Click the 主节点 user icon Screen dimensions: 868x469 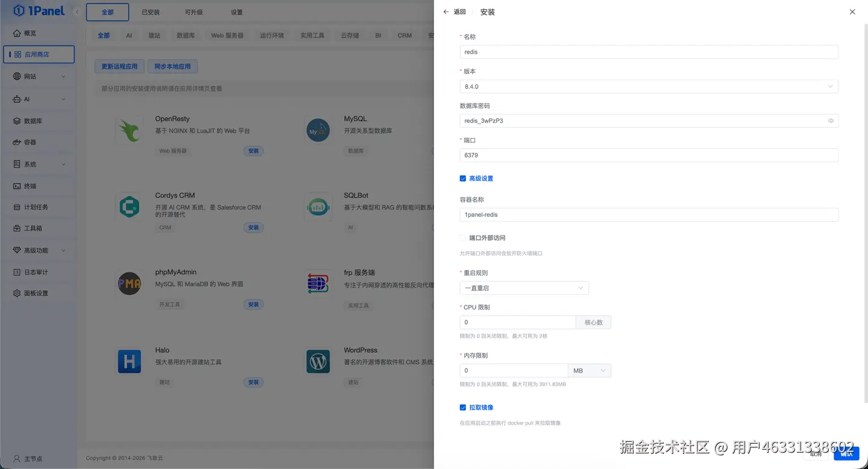point(17,459)
